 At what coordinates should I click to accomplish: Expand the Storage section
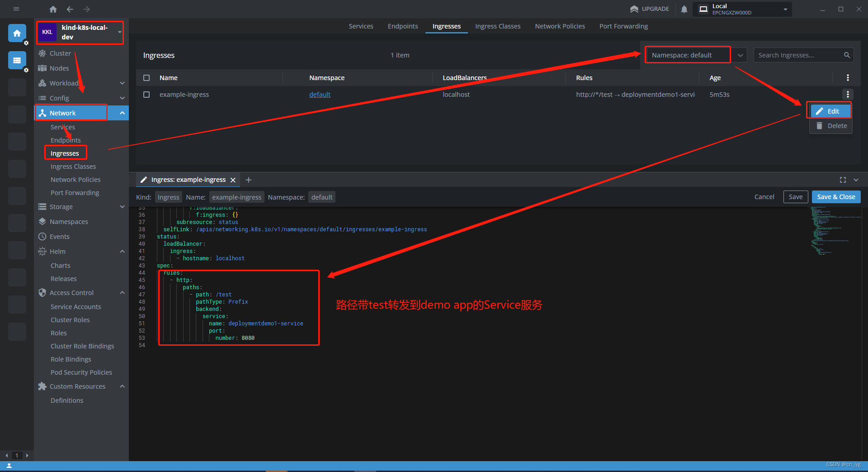pos(122,207)
